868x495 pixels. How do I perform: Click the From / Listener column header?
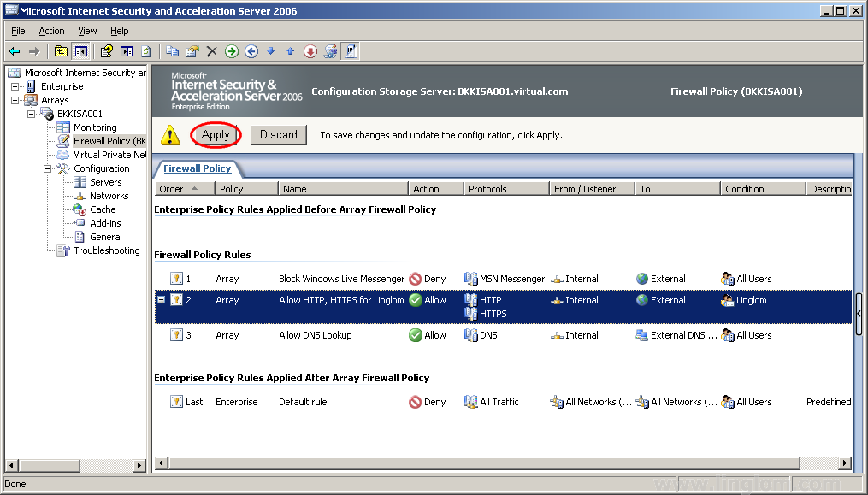pos(593,189)
